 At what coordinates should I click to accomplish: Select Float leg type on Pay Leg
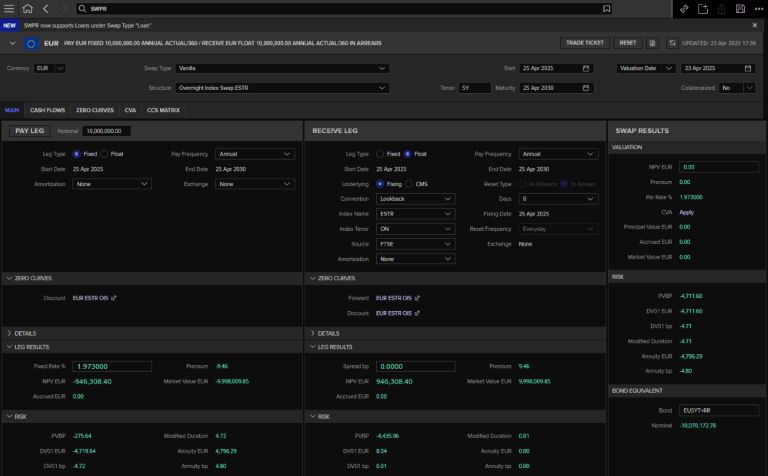pyautogui.click(x=104, y=154)
